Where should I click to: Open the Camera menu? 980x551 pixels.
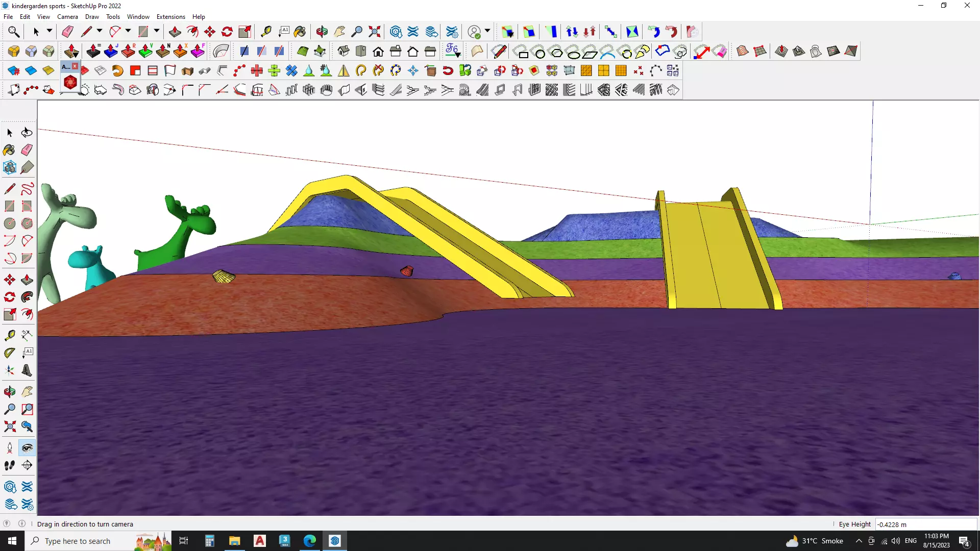(67, 17)
